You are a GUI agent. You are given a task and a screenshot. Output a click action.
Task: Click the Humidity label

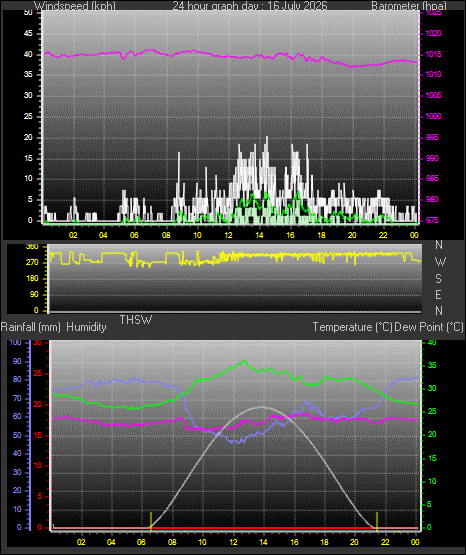[x=86, y=327]
